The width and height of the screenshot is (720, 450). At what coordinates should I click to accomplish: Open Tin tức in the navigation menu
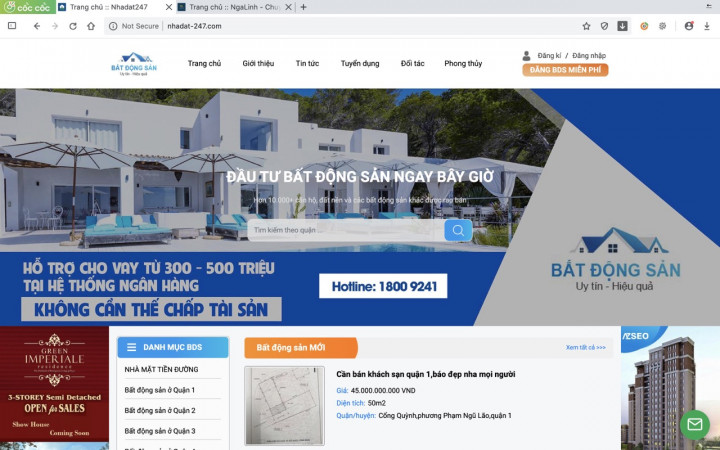pyautogui.click(x=307, y=64)
